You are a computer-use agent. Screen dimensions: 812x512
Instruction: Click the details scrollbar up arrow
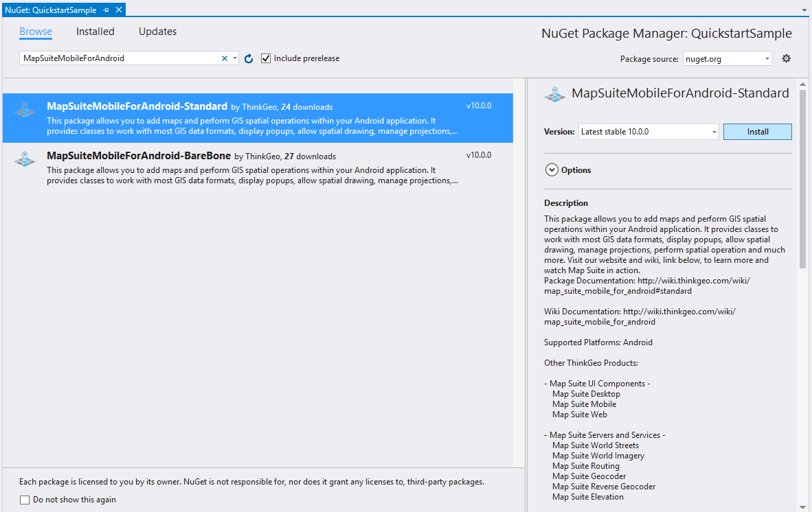click(802, 84)
